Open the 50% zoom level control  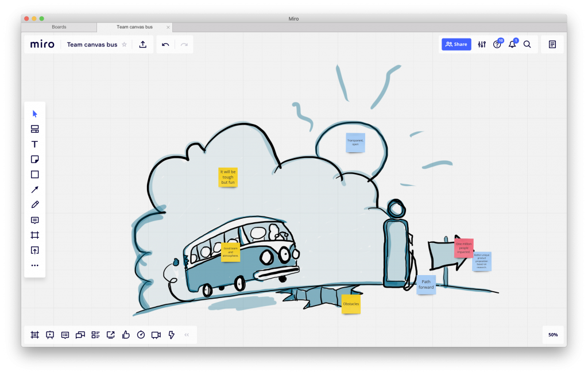(552, 335)
